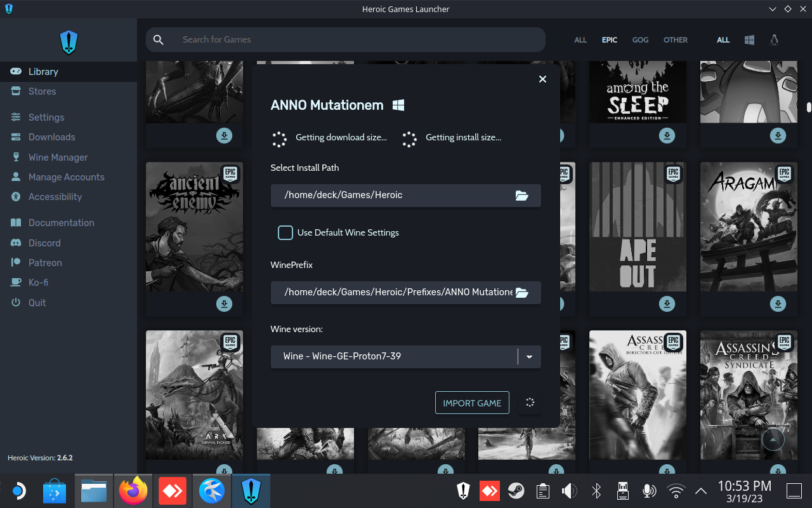Open the Downloads page
Image resolution: width=812 pixels, height=508 pixels.
69,137
